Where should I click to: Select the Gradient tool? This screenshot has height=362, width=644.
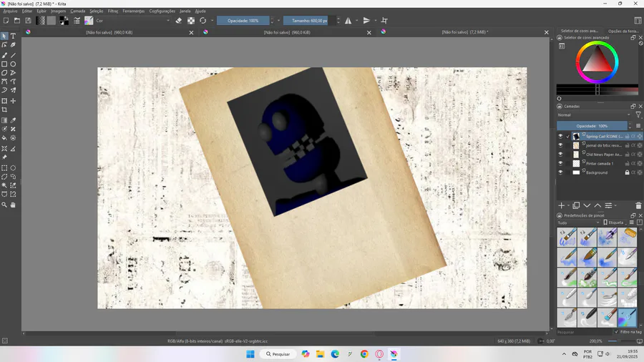[x=4, y=120]
